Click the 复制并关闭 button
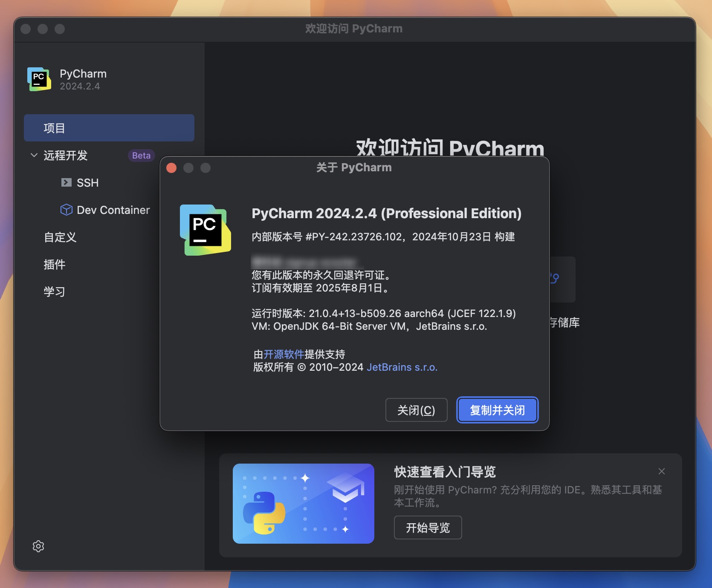This screenshot has height=588, width=712. click(498, 410)
